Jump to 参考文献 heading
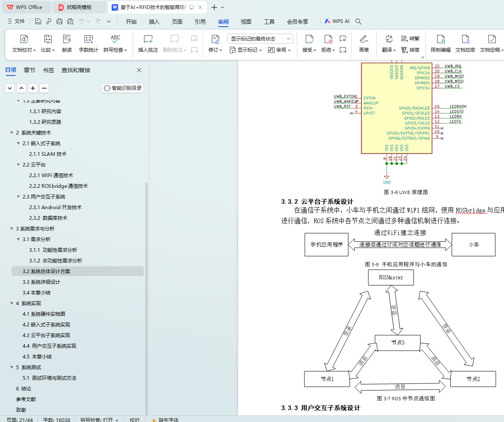This screenshot has height=422, width=504. (x=26, y=399)
